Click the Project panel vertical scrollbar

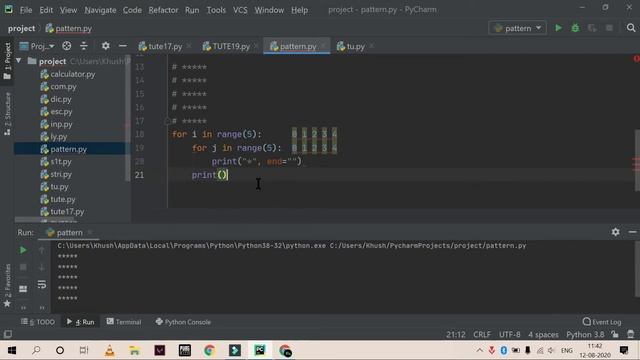pyautogui.click(x=127, y=118)
